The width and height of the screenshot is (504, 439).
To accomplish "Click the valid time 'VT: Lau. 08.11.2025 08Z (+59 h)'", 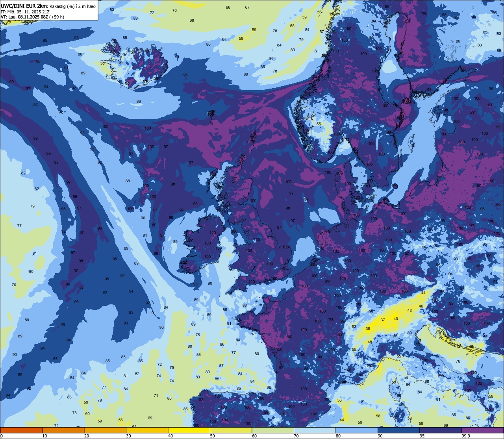I will coord(33,17).
